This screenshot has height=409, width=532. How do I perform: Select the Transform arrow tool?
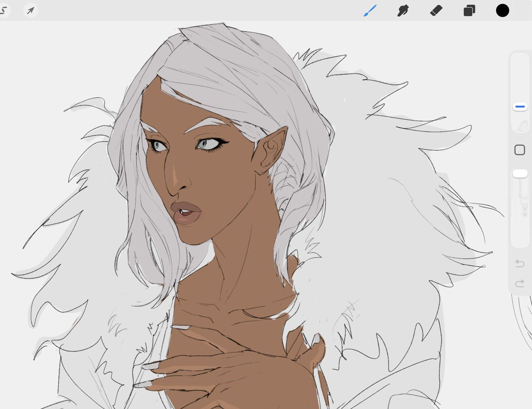(x=31, y=11)
